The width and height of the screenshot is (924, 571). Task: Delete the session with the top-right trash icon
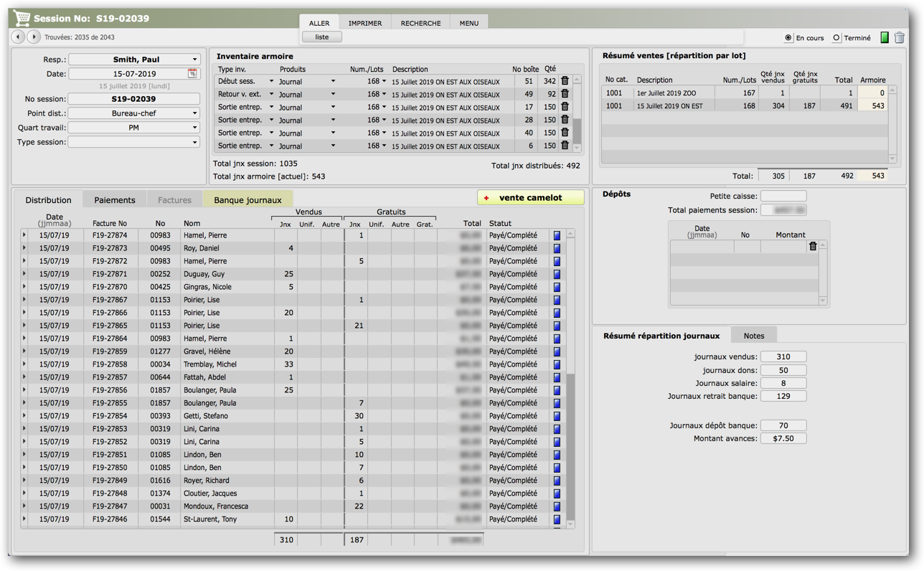coord(899,37)
